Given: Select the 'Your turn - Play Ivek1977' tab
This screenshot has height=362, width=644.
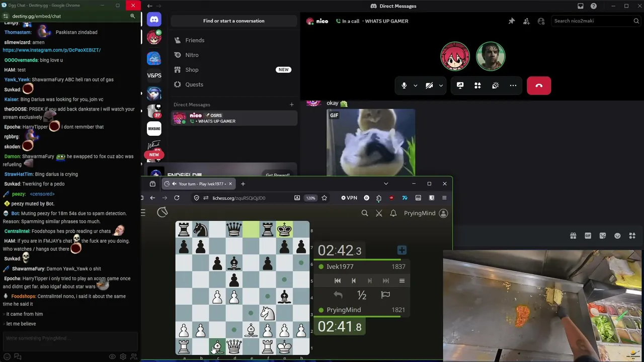Looking at the screenshot, I should [198, 184].
